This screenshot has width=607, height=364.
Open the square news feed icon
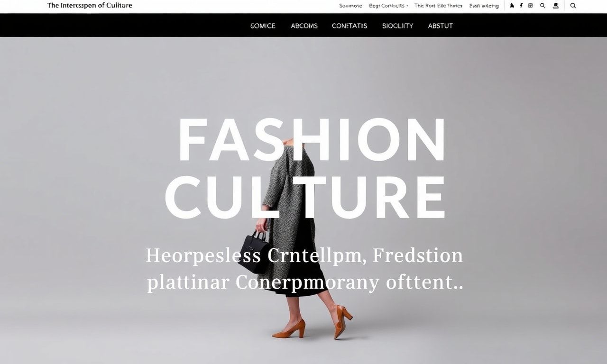531,6
